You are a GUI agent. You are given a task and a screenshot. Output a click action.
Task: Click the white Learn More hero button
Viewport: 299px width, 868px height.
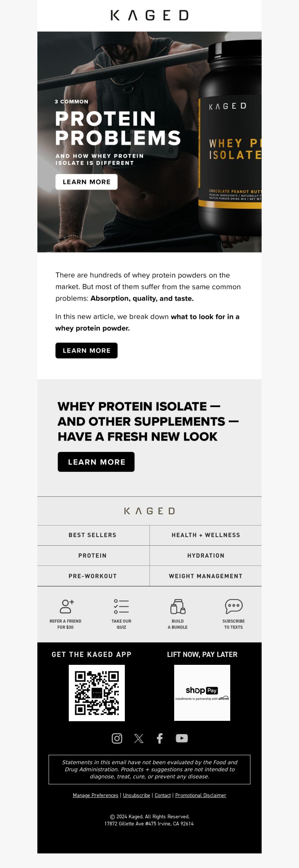(x=86, y=182)
